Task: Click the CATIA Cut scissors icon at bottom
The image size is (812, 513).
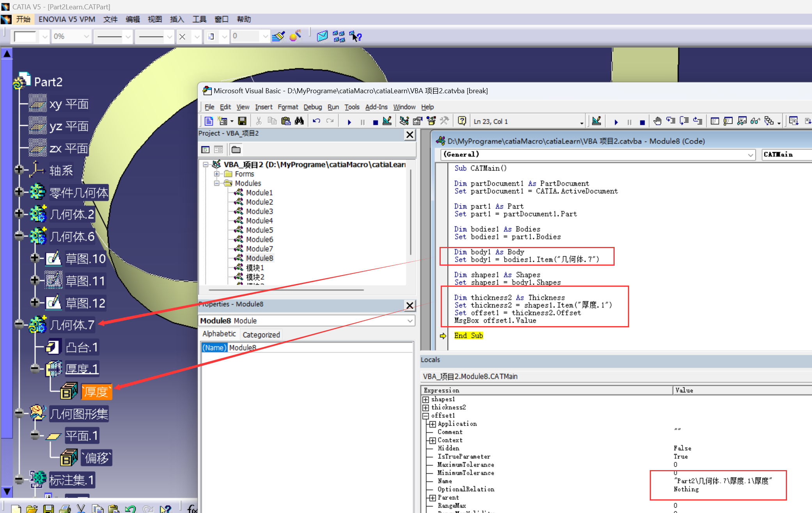Action: [x=81, y=508]
